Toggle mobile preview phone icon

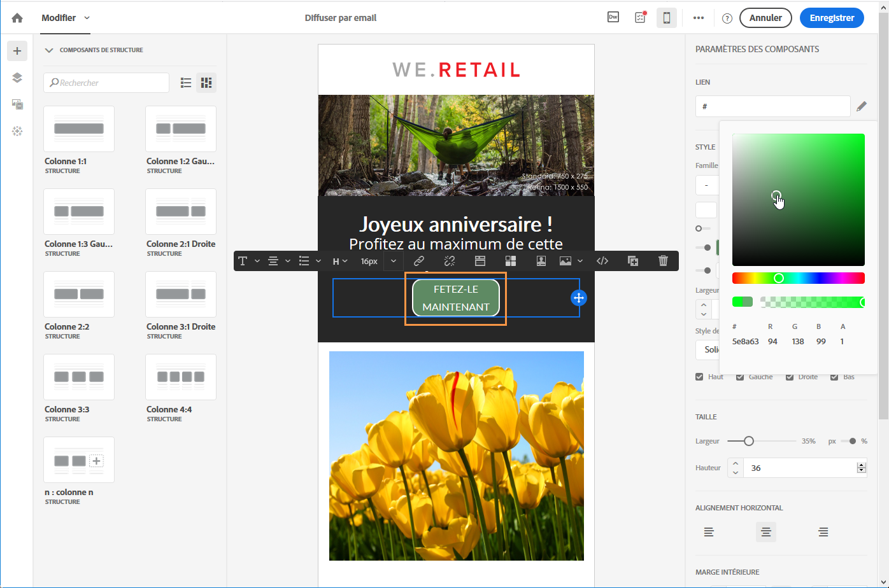pos(667,18)
